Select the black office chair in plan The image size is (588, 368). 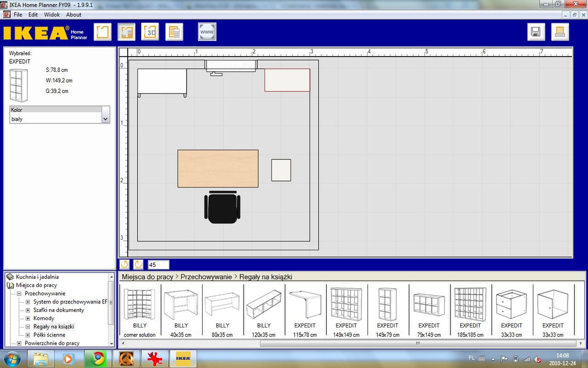click(x=222, y=207)
